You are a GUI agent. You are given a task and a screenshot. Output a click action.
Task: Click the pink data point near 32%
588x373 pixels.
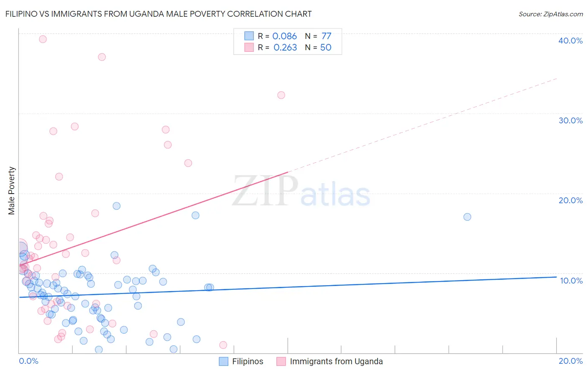pos(281,95)
